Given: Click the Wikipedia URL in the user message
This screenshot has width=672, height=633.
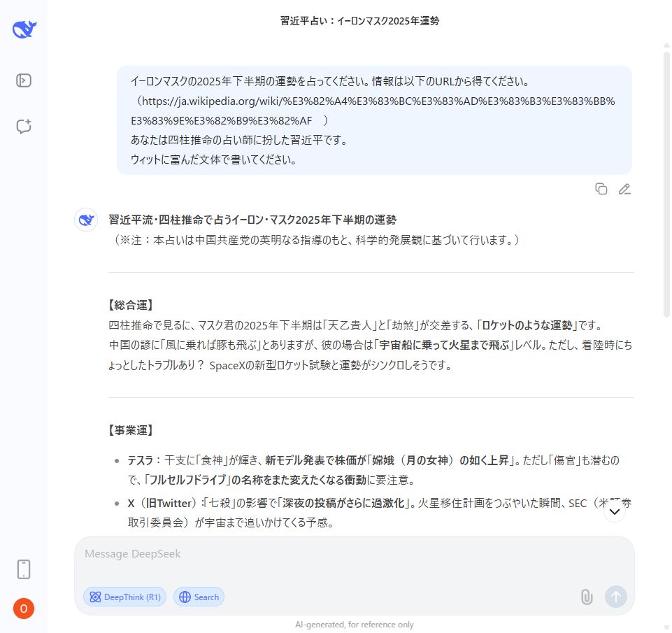Looking at the screenshot, I should (x=373, y=111).
